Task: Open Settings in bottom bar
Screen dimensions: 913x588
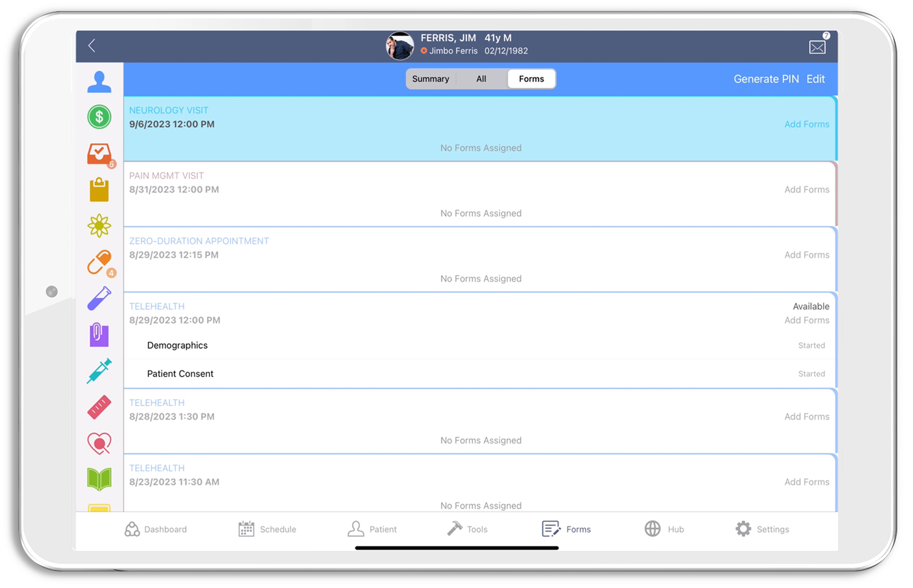Action: 762,529
